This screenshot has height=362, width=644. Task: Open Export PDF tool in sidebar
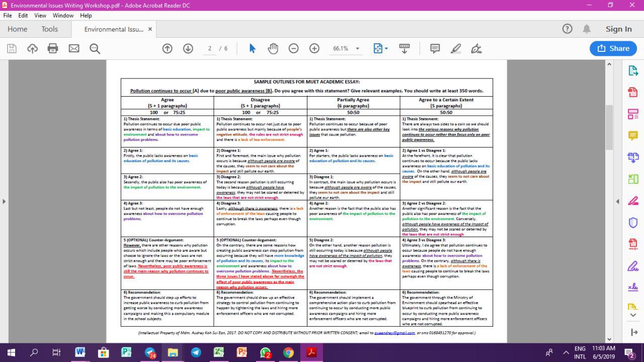633,70
